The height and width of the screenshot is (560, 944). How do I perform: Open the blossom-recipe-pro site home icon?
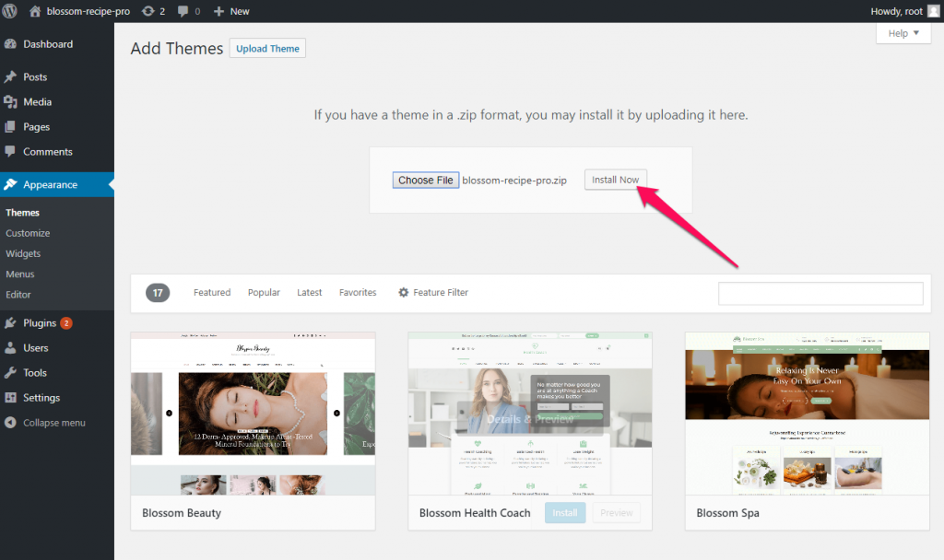[35, 11]
